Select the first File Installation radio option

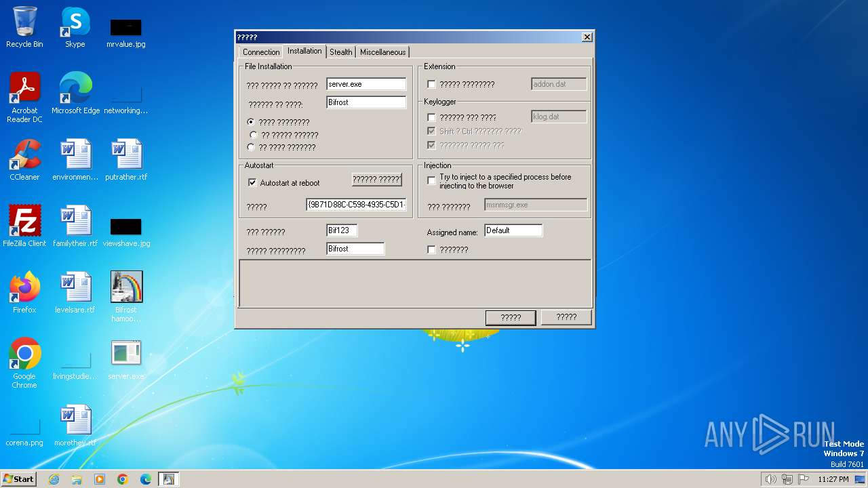coord(252,122)
